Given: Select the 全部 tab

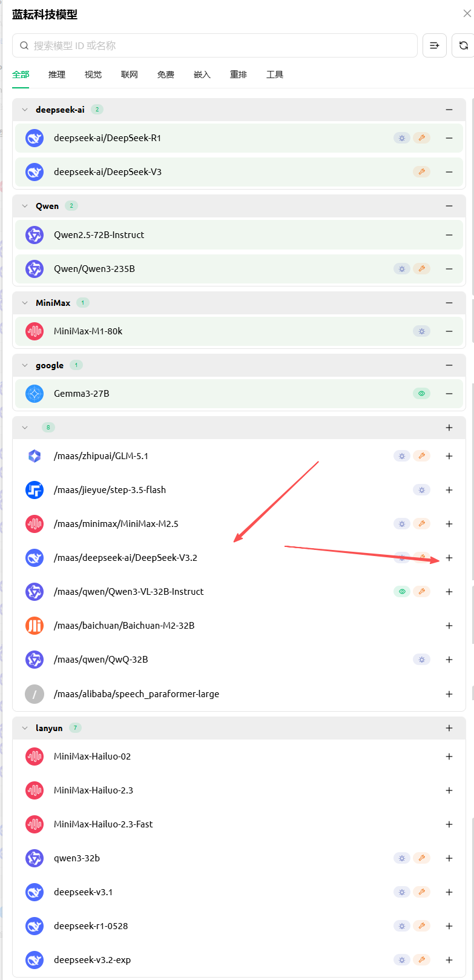Looking at the screenshot, I should 21,74.
